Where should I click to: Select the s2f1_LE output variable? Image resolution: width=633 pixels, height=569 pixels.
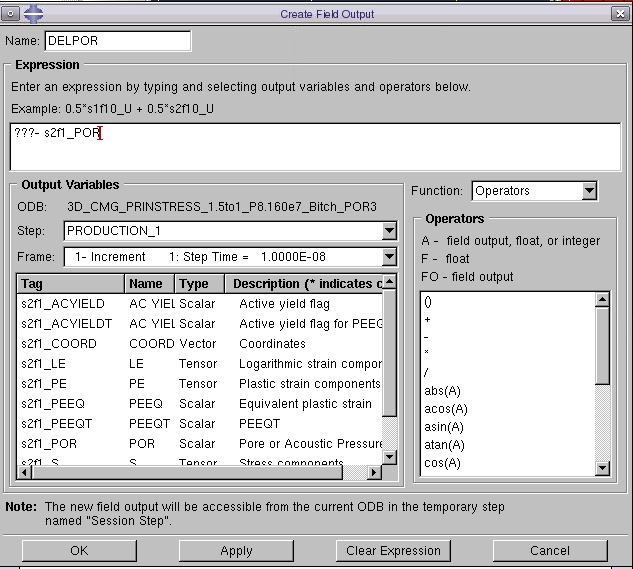tap(200, 363)
